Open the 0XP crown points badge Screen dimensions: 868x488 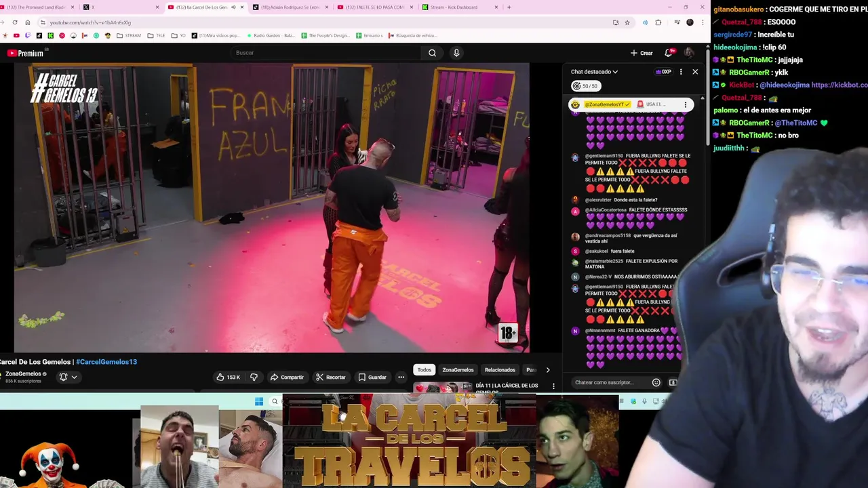click(x=663, y=72)
